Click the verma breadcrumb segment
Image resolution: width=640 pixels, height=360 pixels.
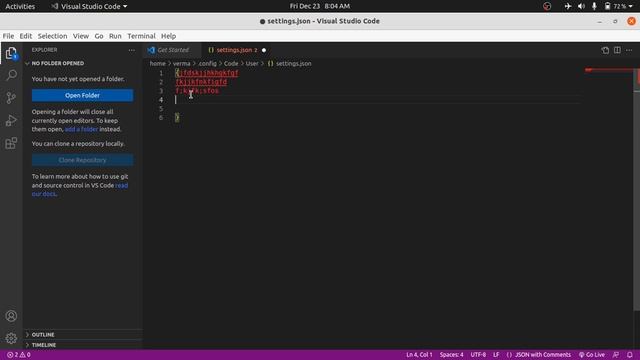(181, 64)
